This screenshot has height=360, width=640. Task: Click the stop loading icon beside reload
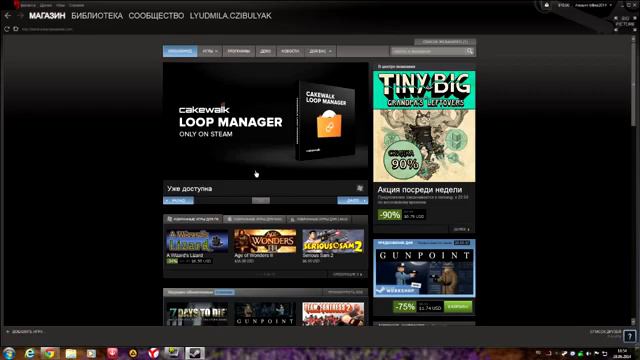pos(16,29)
